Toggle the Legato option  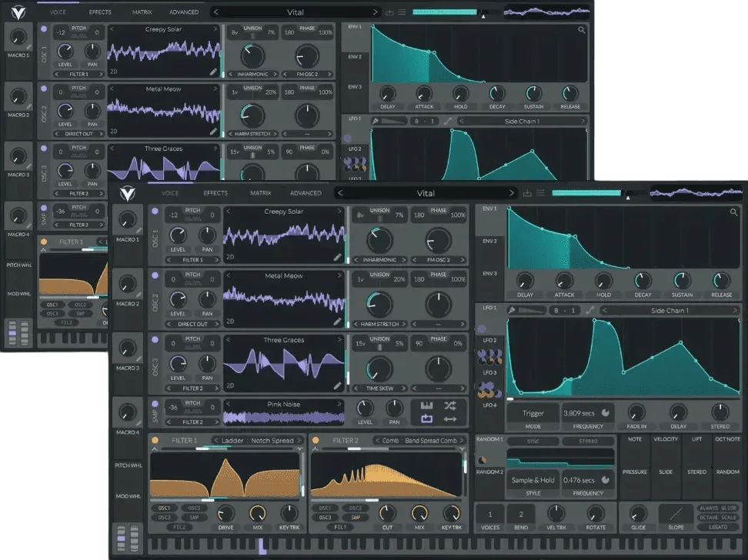point(719,528)
